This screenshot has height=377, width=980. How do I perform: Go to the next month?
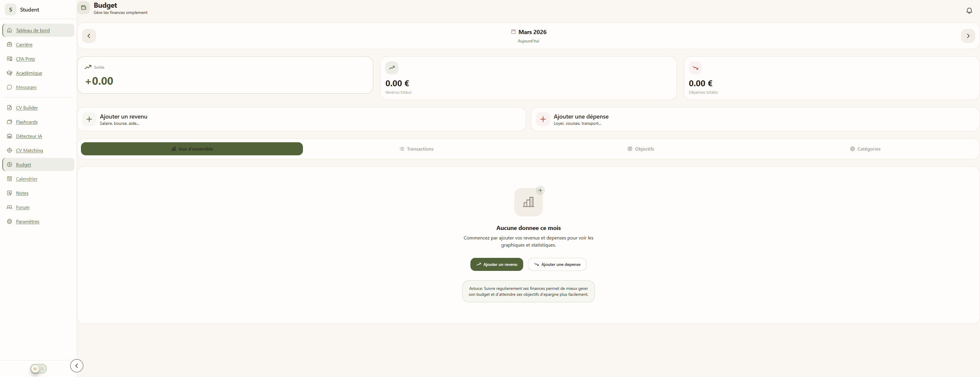click(x=968, y=36)
